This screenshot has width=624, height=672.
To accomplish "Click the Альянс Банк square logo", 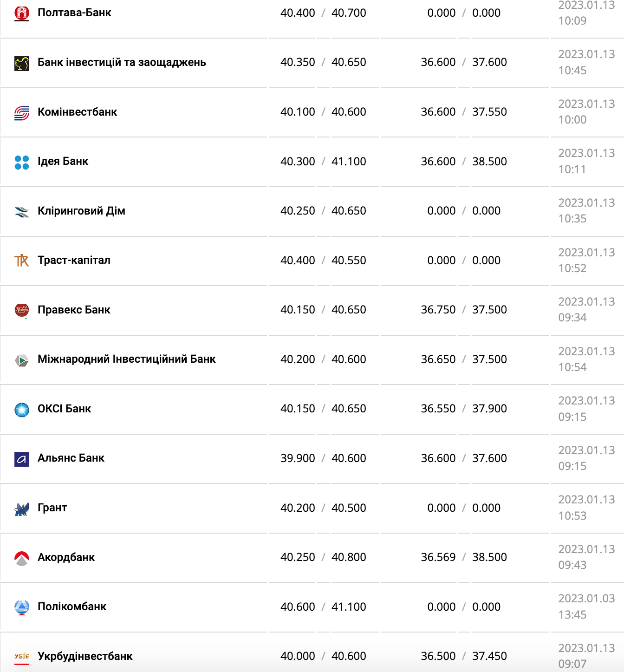I will [x=22, y=459].
